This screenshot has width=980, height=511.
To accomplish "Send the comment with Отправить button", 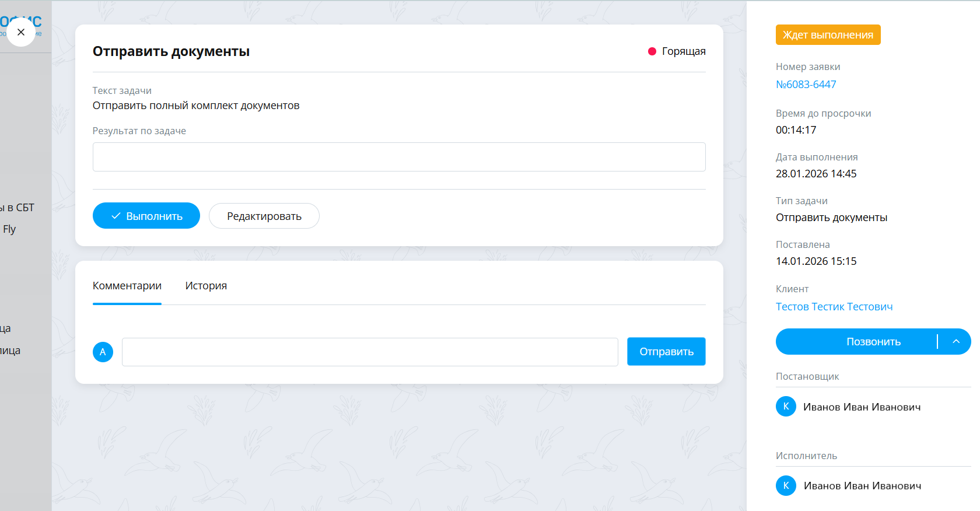I will (x=666, y=352).
